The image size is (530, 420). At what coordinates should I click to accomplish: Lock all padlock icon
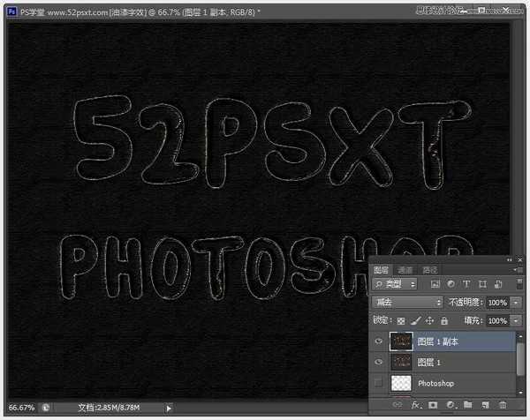coord(444,320)
